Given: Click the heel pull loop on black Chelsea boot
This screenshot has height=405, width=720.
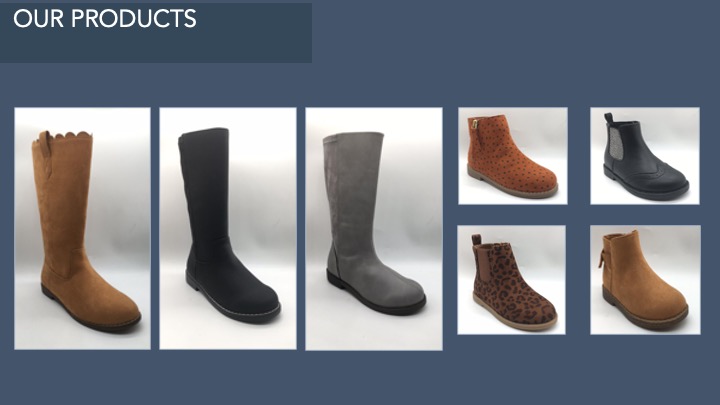Looking at the screenshot, I should [x=608, y=118].
